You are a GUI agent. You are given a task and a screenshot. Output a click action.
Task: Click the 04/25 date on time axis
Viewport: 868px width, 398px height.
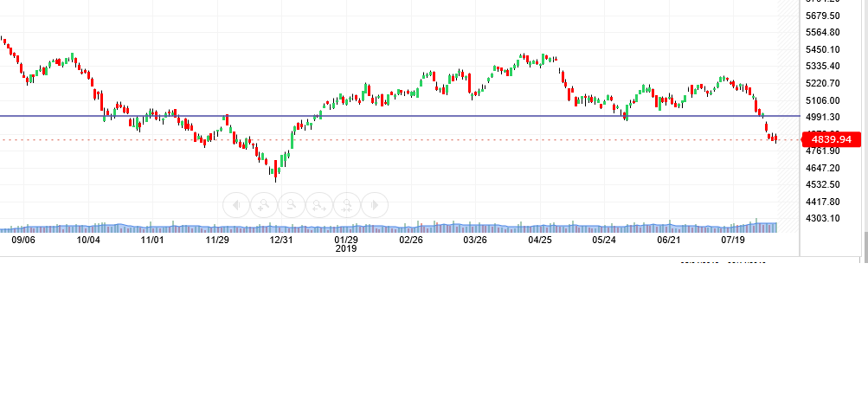(540, 240)
